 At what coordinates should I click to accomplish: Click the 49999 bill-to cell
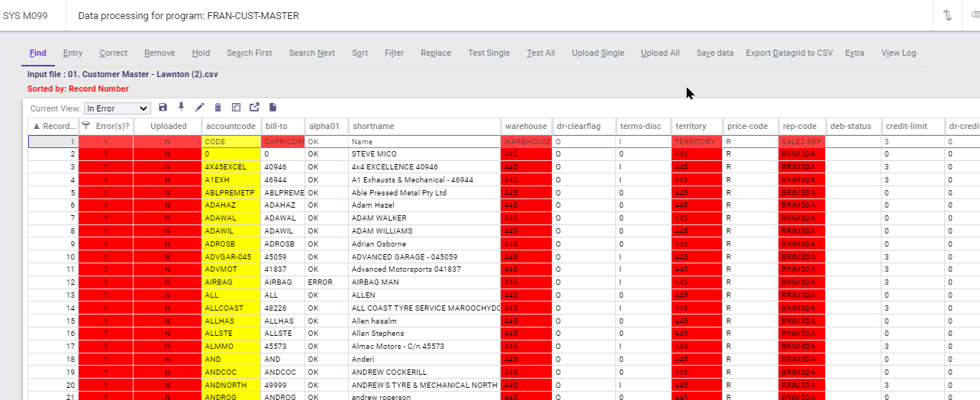(x=282, y=385)
